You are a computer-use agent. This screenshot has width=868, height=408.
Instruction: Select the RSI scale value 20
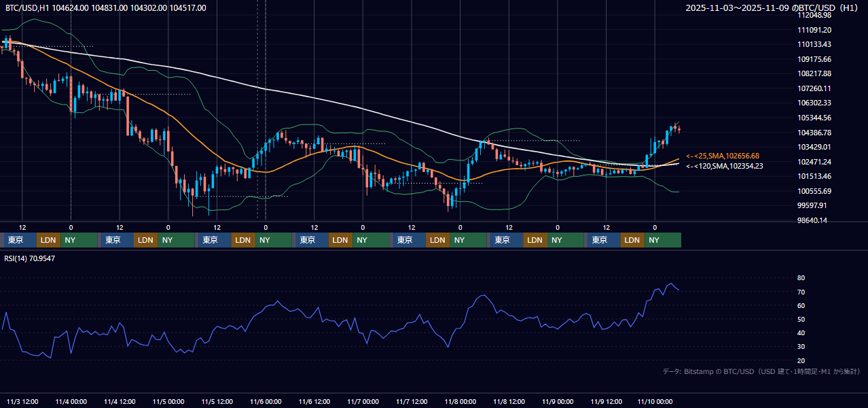pos(801,360)
